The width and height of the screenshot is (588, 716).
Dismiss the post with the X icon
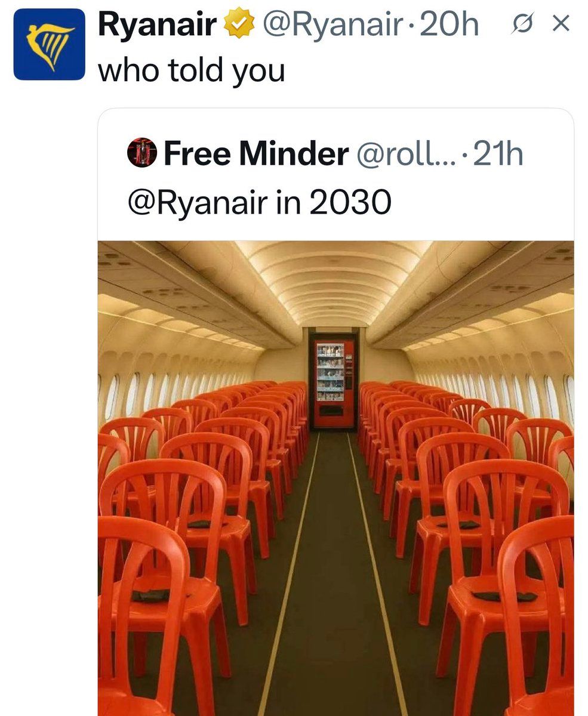pos(561,24)
